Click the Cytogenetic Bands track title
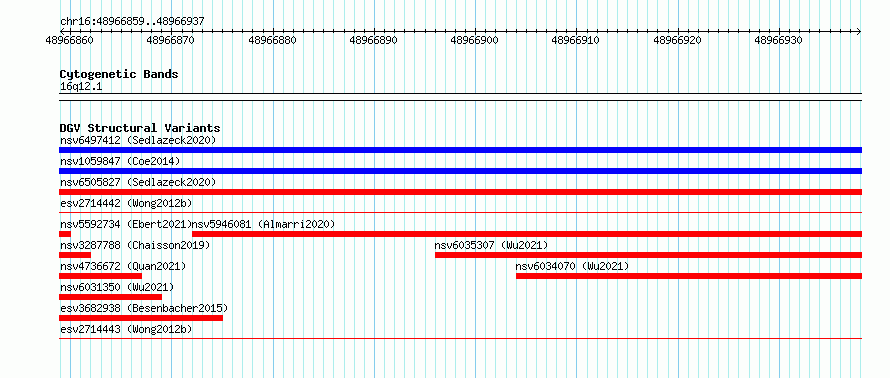This screenshot has height=378, width=890. [119, 74]
